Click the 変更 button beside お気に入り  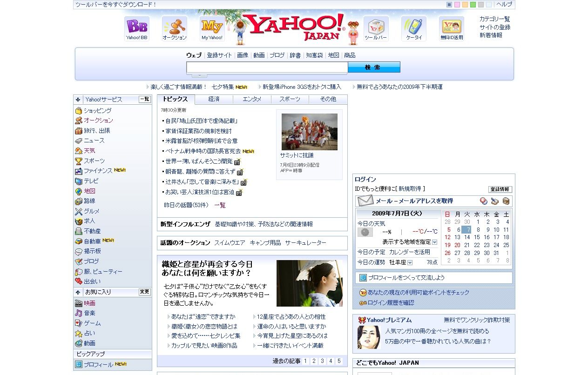(x=145, y=292)
